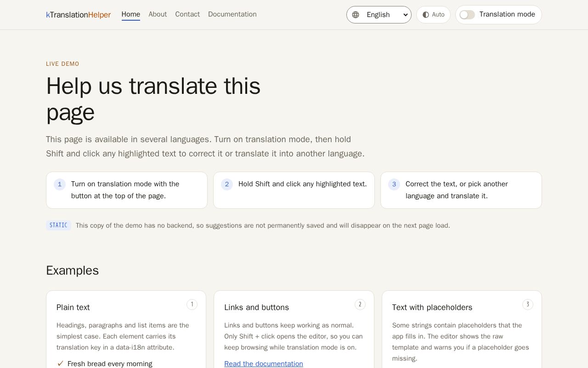Click the half-circle theme icon
Screen dimensions: 588x368
(426, 15)
